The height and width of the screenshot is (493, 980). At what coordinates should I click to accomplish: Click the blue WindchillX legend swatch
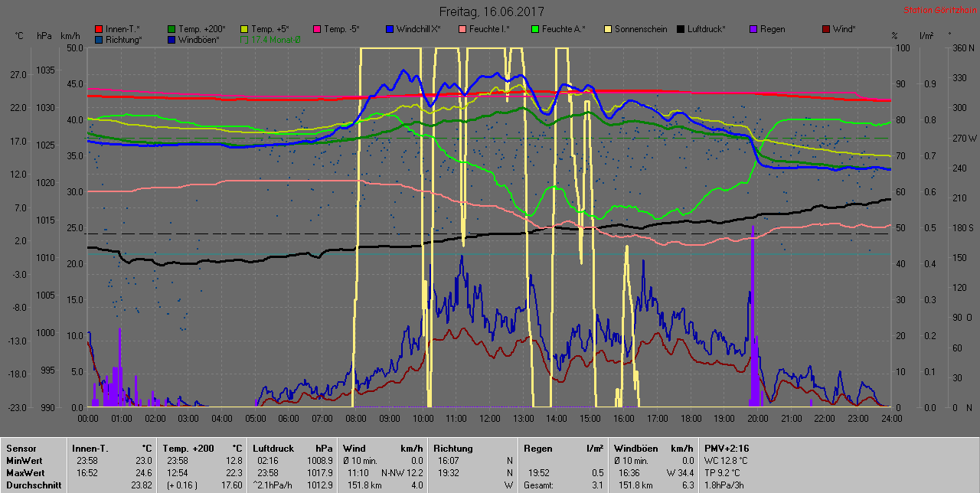390,29
